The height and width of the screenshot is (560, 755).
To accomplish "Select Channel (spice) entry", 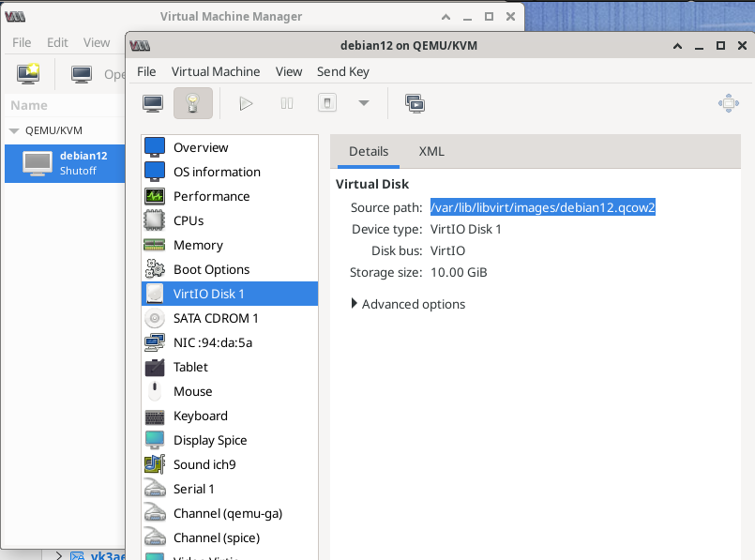I will [x=230, y=537].
